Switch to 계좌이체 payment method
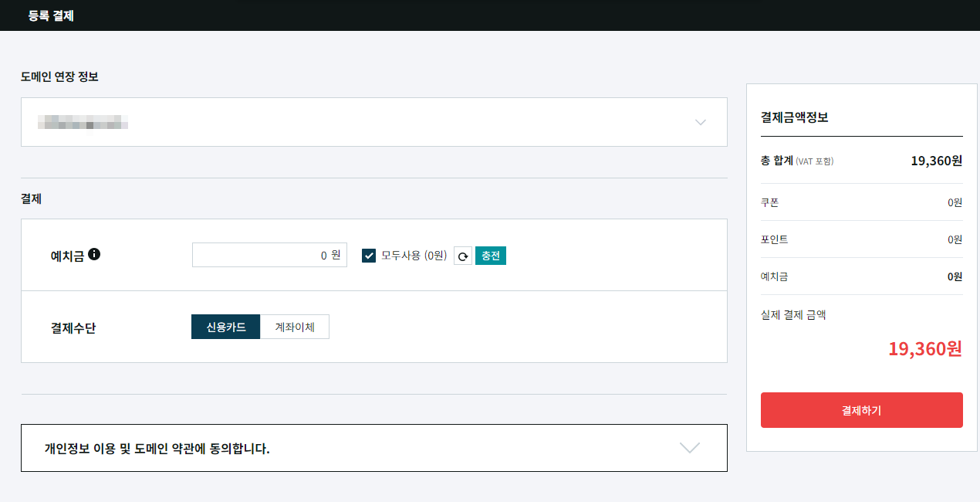980x502 pixels. [x=294, y=327]
